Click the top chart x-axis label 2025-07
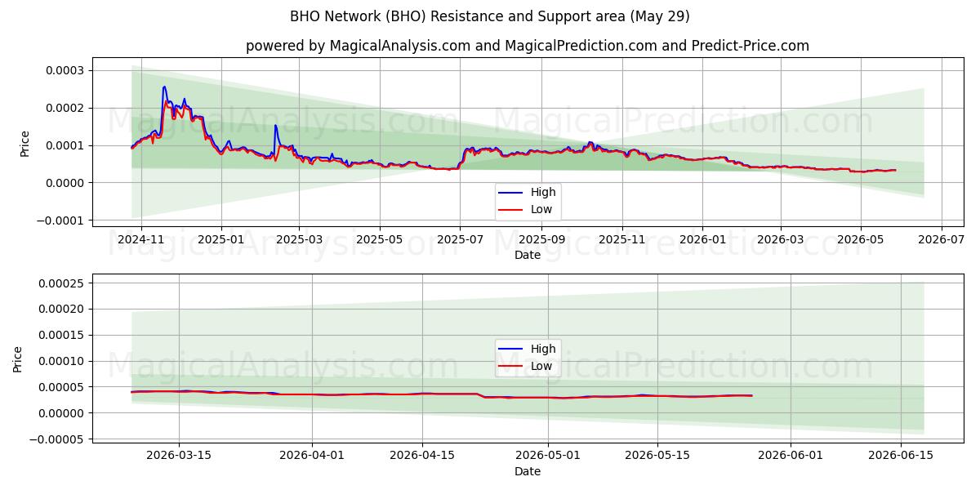Viewport: 980px width, 490px height. click(x=460, y=240)
